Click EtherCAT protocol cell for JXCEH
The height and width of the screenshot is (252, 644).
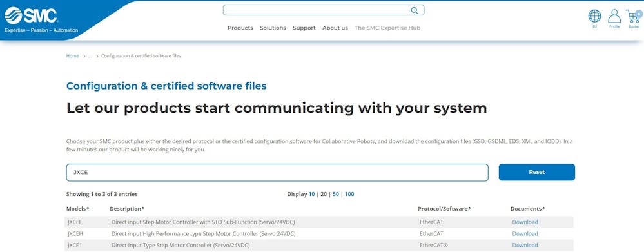[431, 233]
